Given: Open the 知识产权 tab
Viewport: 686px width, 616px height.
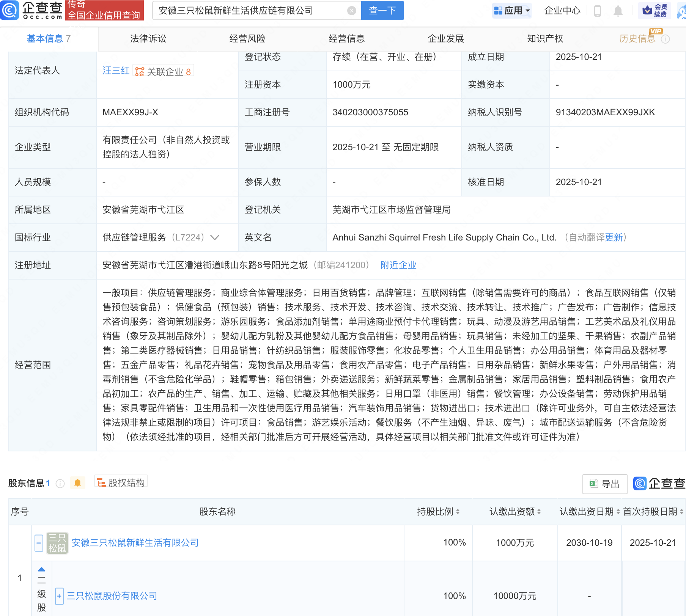Looking at the screenshot, I should coord(545,39).
